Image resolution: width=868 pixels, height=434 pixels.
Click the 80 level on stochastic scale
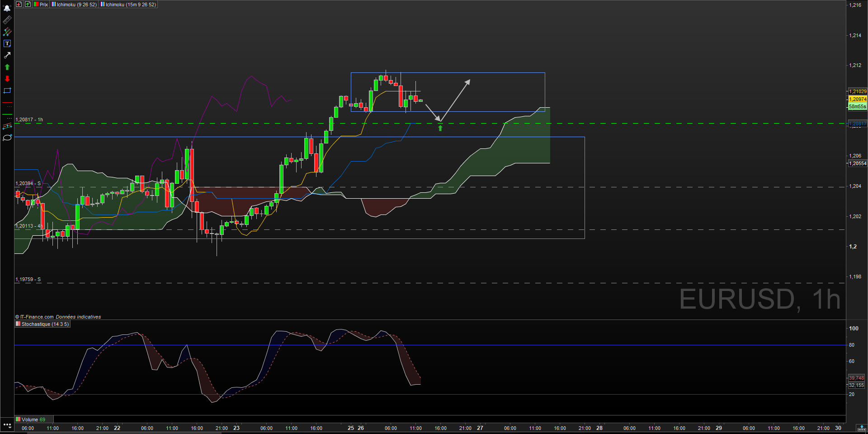(x=852, y=345)
